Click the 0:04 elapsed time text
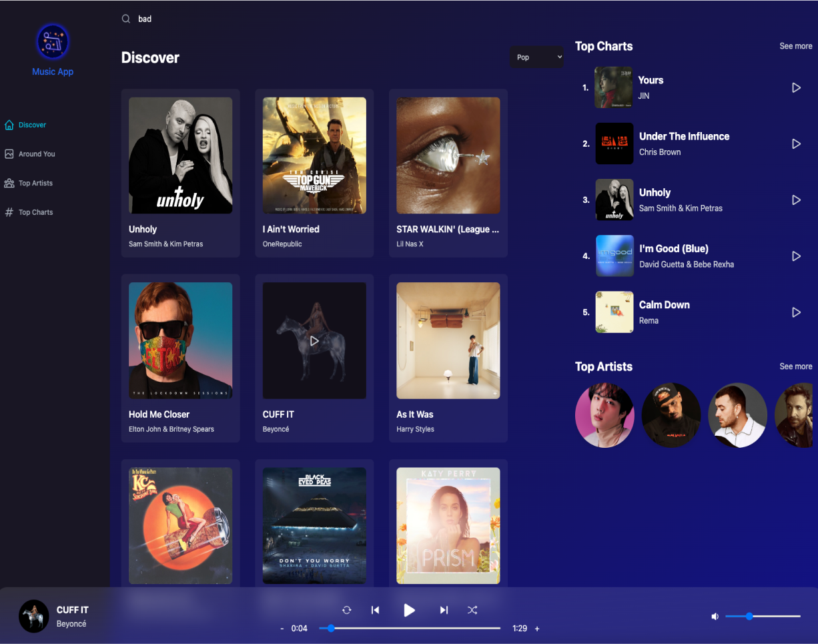Screen dimensions: 818x644 (x=300, y=629)
